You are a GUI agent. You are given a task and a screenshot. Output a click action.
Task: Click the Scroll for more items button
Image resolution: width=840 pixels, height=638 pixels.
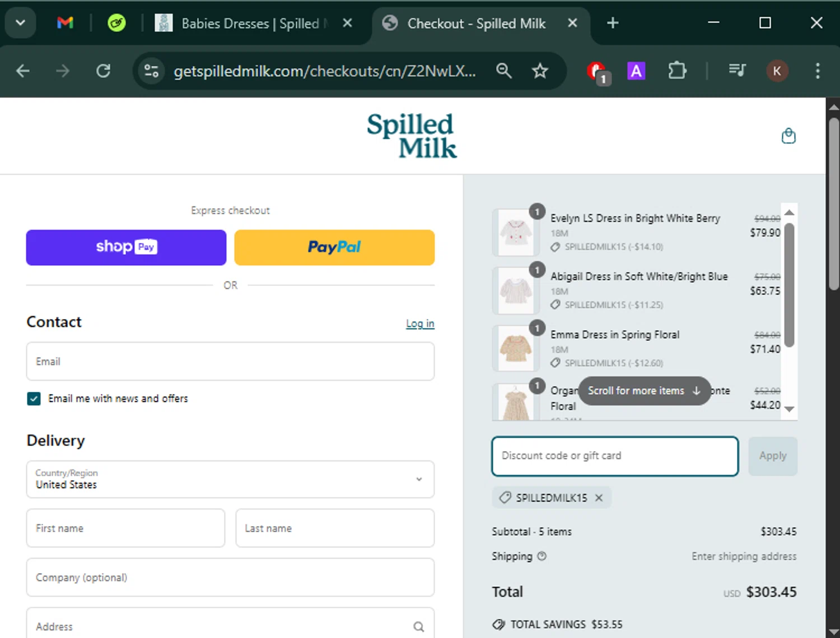pos(644,391)
